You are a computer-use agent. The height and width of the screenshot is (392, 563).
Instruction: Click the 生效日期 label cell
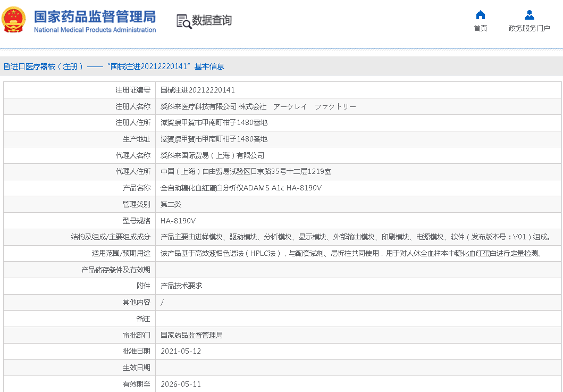[x=79, y=368]
